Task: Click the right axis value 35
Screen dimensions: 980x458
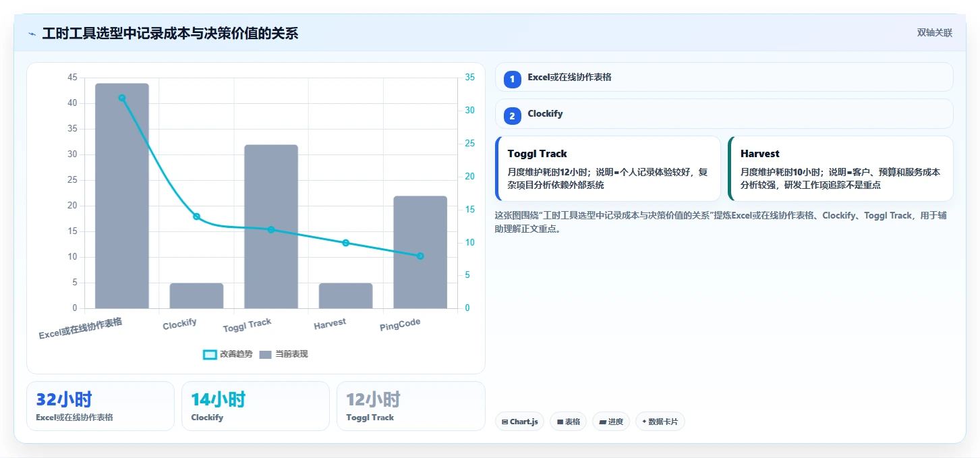Action: (470, 78)
